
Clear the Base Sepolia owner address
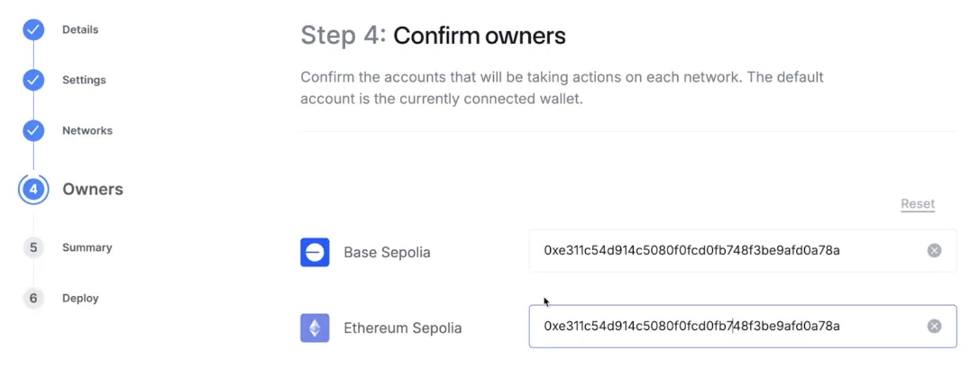click(x=933, y=251)
